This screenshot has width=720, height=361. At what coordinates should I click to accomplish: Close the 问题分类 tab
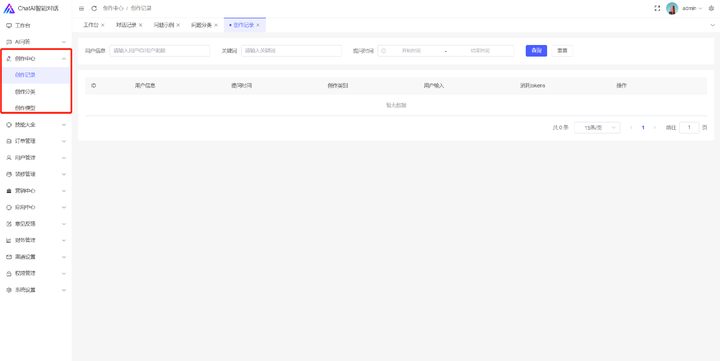(216, 25)
